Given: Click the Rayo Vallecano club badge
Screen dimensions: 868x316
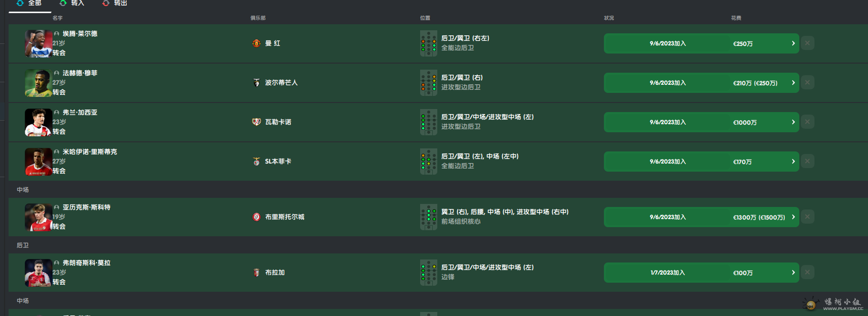Looking at the screenshot, I should point(257,122).
